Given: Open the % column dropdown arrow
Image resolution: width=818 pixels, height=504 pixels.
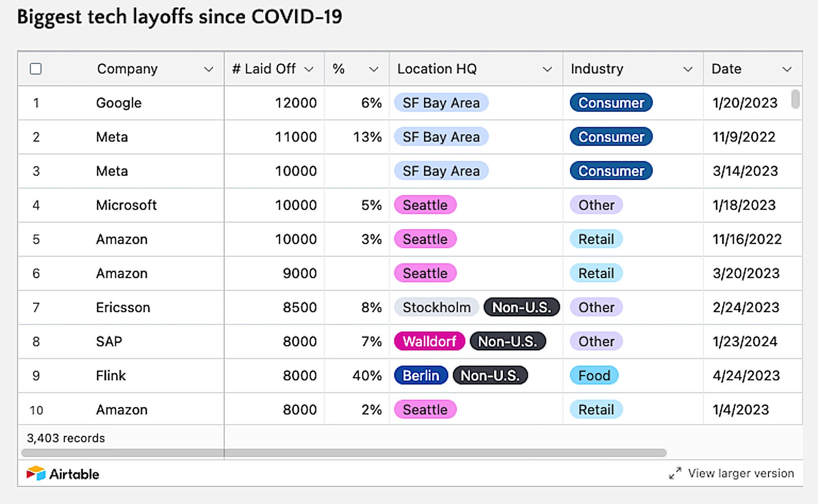Looking at the screenshot, I should (374, 69).
